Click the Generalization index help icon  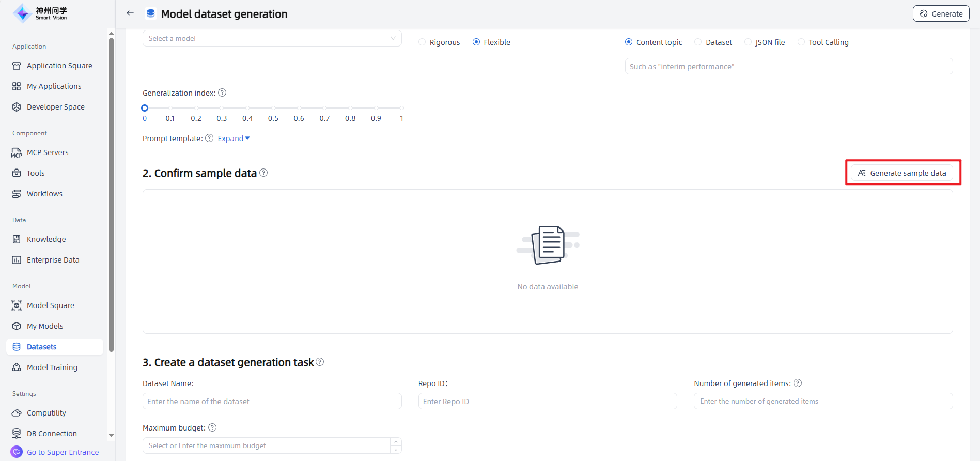(x=222, y=93)
